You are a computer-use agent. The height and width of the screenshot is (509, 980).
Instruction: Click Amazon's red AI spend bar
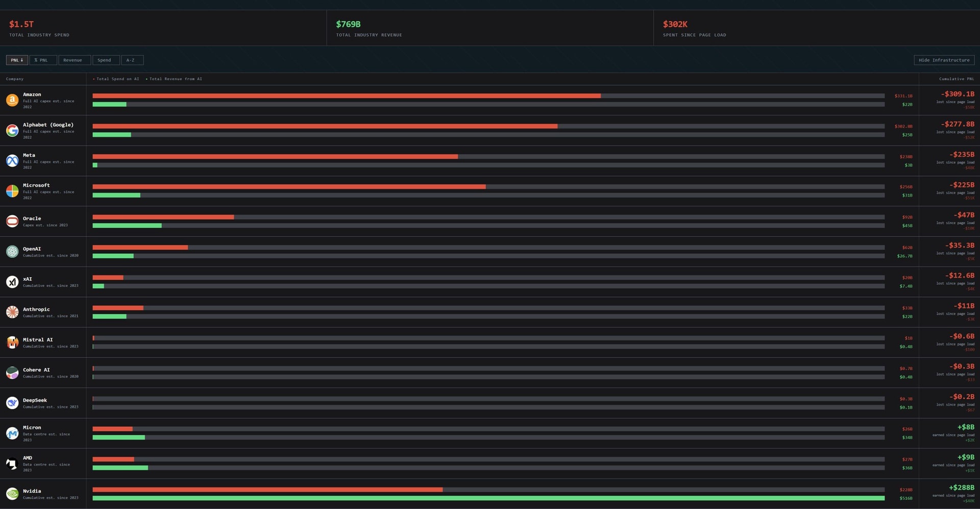coord(347,96)
